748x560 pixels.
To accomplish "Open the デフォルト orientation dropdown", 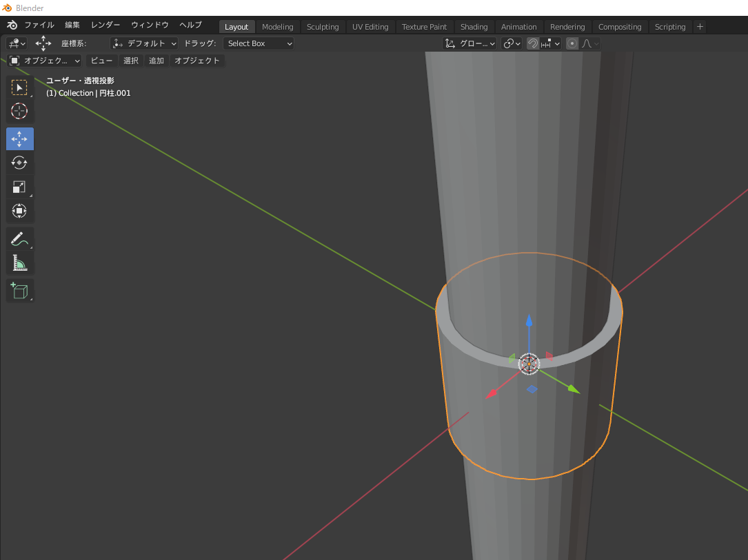I will 144,43.
